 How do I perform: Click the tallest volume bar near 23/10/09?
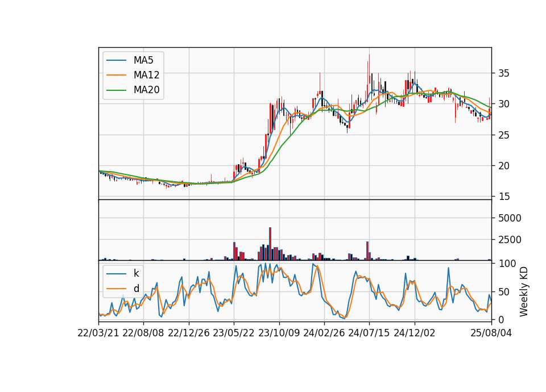pyautogui.click(x=270, y=244)
